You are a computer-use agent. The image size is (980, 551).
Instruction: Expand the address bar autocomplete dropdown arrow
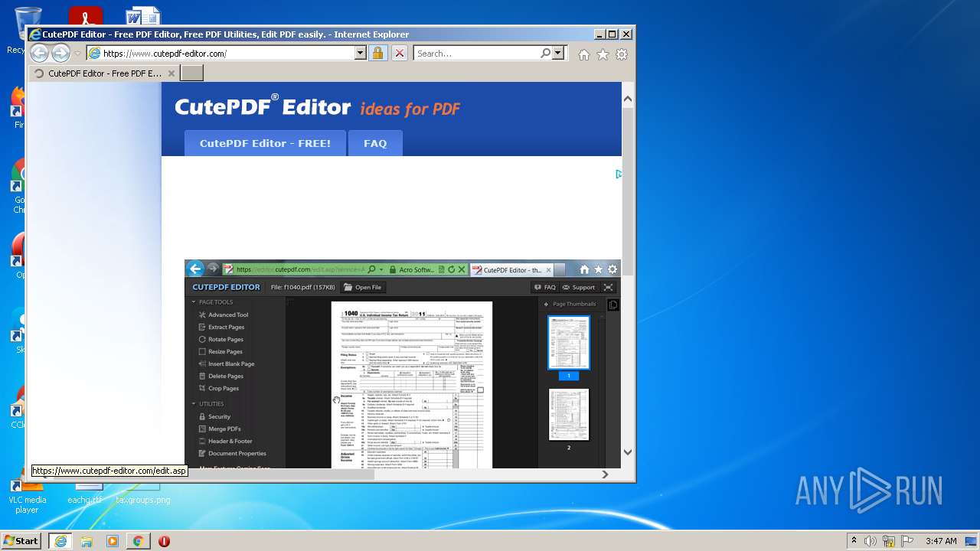pos(360,54)
